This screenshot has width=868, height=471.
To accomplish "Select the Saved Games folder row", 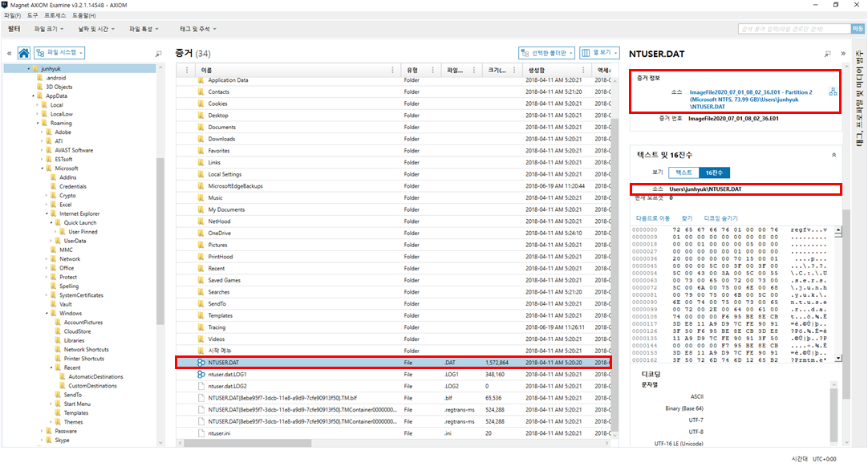I will pos(394,280).
